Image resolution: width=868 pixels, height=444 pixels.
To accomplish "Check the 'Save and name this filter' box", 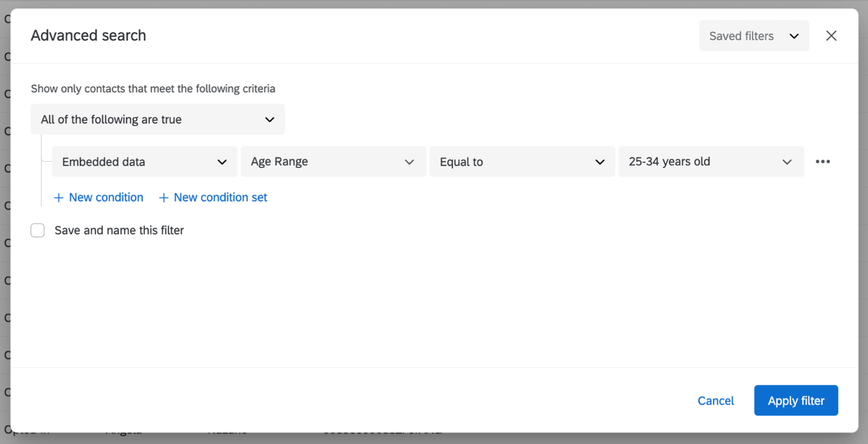I will pos(38,231).
